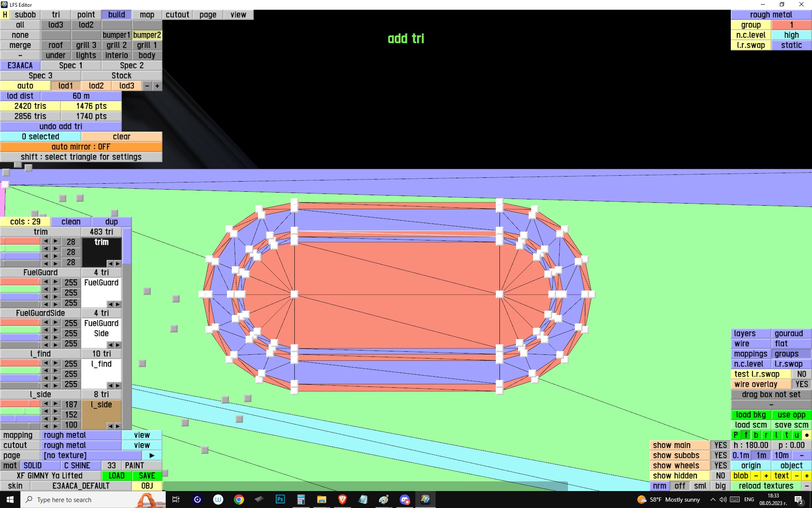Image resolution: width=812 pixels, height=508 pixels.
Task: Adjust the l_side red color slider
Action: [20, 404]
